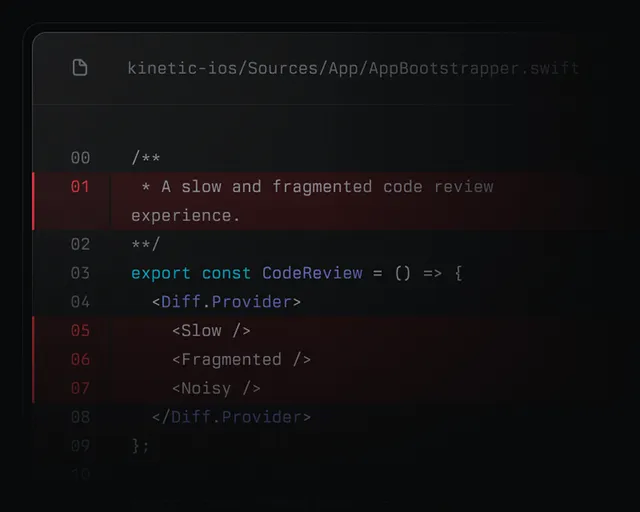Click red line number 06
Viewport: 640px width, 512px height.
click(x=80, y=359)
